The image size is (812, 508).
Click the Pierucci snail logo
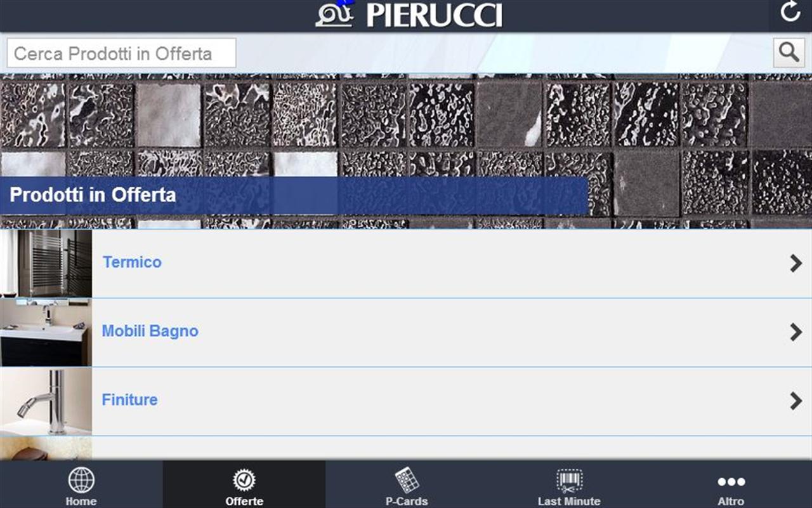click(x=335, y=14)
